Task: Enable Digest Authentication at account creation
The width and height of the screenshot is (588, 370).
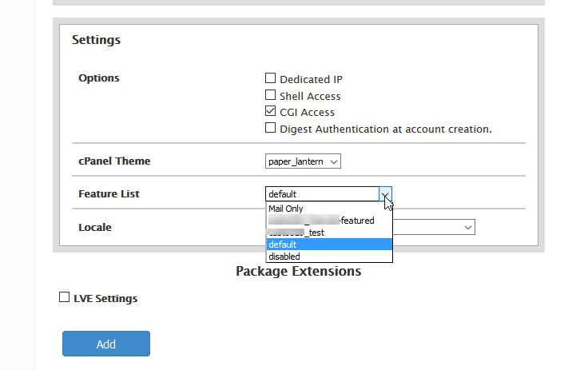Action: pyautogui.click(x=271, y=128)
